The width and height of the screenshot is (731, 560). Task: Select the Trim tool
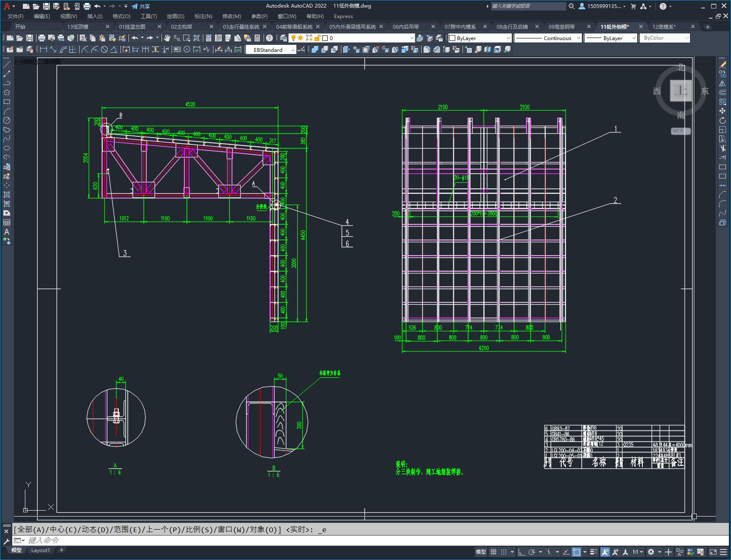tap(723, 148)
